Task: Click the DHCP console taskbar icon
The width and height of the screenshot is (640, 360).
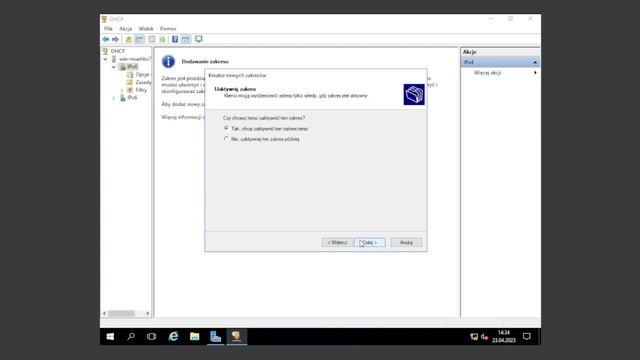Action: click(236, 337)
